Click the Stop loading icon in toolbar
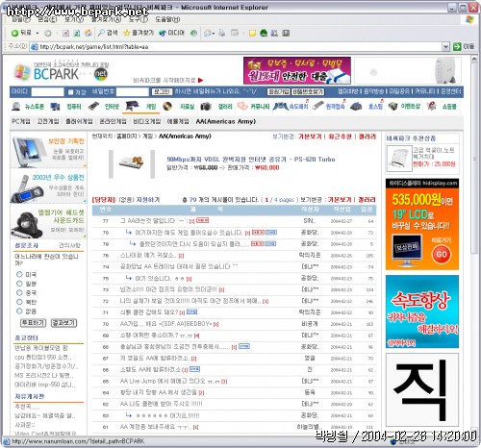481x448 pixels. click(65, 33)
